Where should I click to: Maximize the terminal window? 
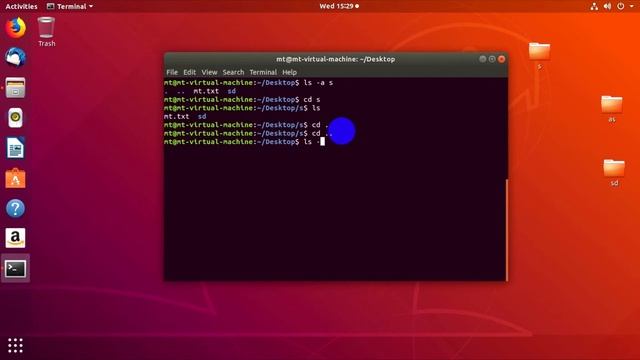pyautogui.click(x=492, y=59)
